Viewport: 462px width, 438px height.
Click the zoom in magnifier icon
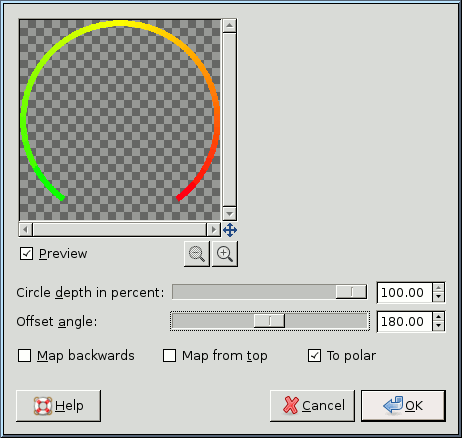[225, 254]
